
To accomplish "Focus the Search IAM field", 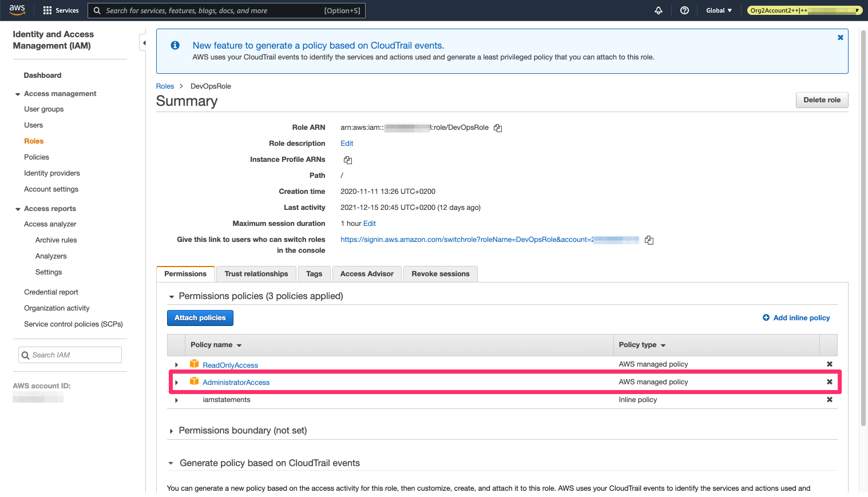I will click(x=70, y=355).
